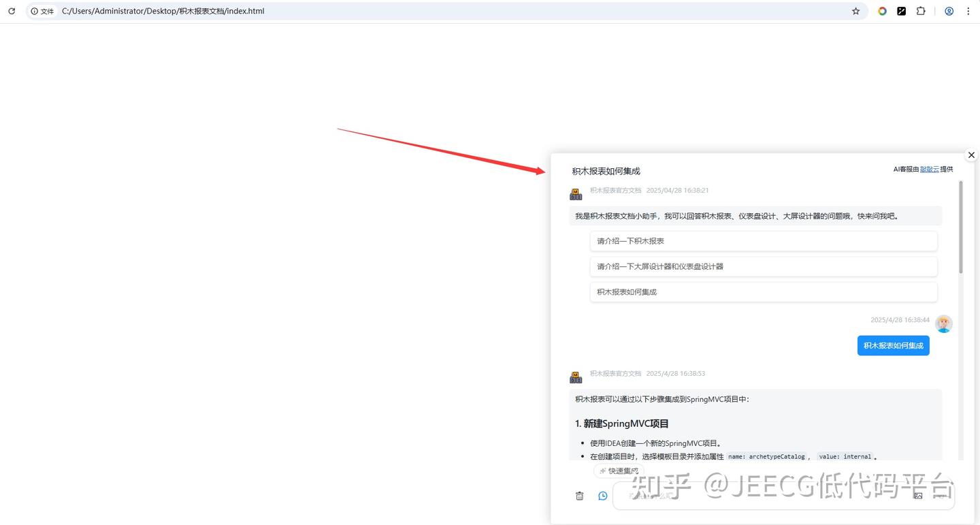The width and height of the screenshot is (980, 525).
Task: Click the timestamp 2025/04/28 16:38:21
Action: [x=677, y=191]
